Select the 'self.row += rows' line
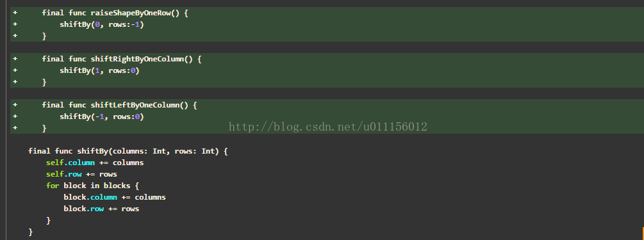This screenshot has height=240, width=644. 81,174
